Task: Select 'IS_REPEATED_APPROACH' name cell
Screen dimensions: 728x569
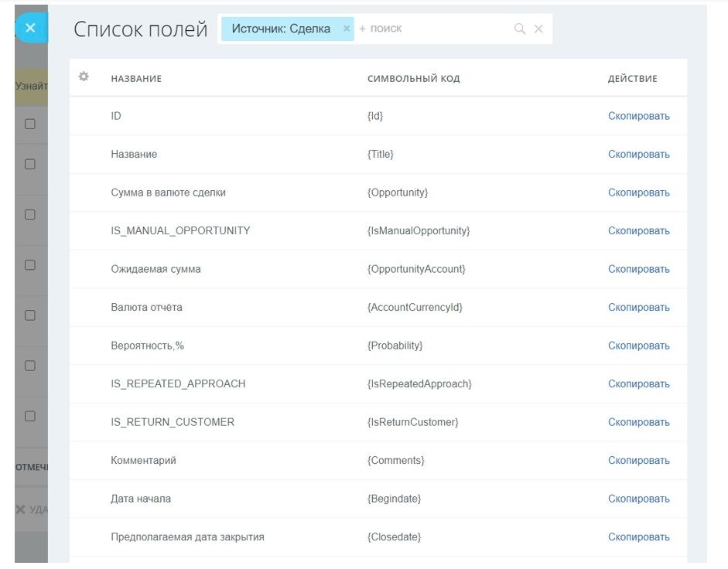Action: tap(178, 383)
